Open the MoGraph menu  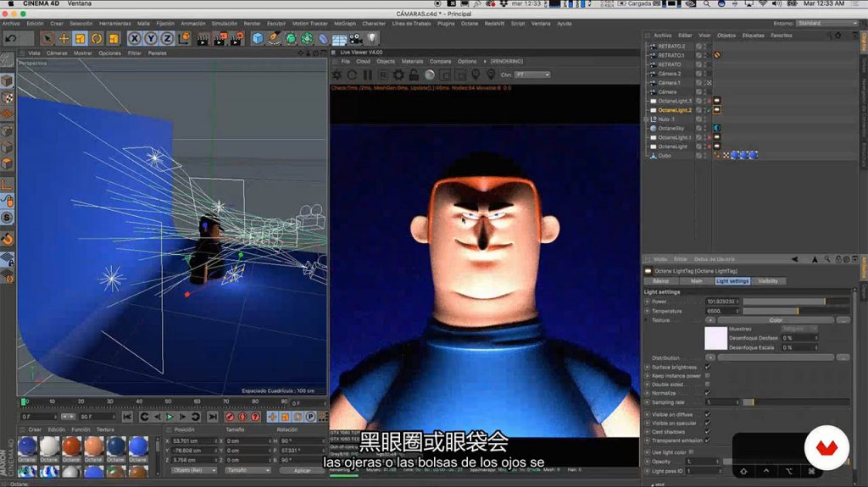(345, 24)
